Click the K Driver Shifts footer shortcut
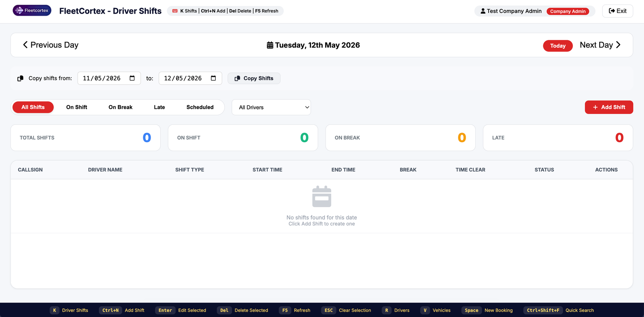This screenshot has height=317, width=644. (69, 310)
